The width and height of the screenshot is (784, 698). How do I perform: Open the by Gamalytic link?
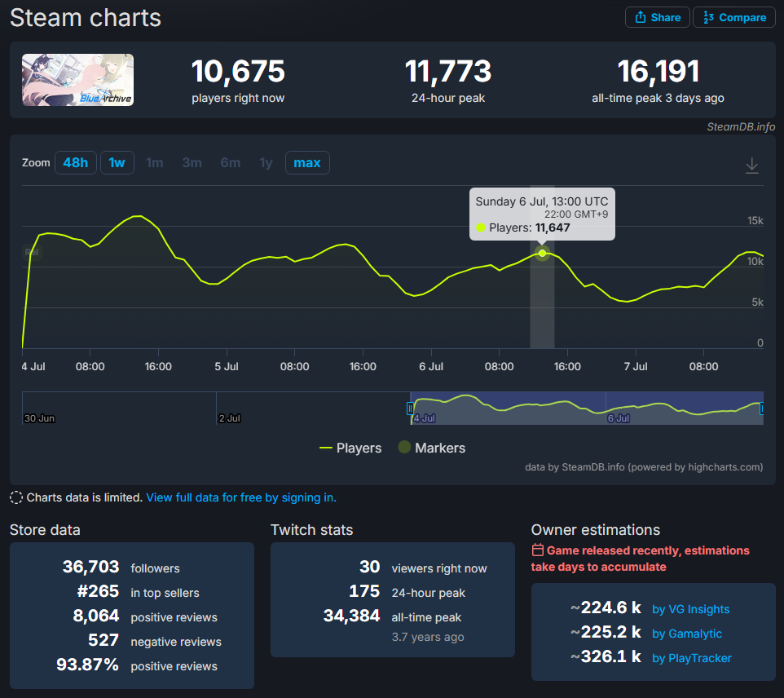point(687,634)
